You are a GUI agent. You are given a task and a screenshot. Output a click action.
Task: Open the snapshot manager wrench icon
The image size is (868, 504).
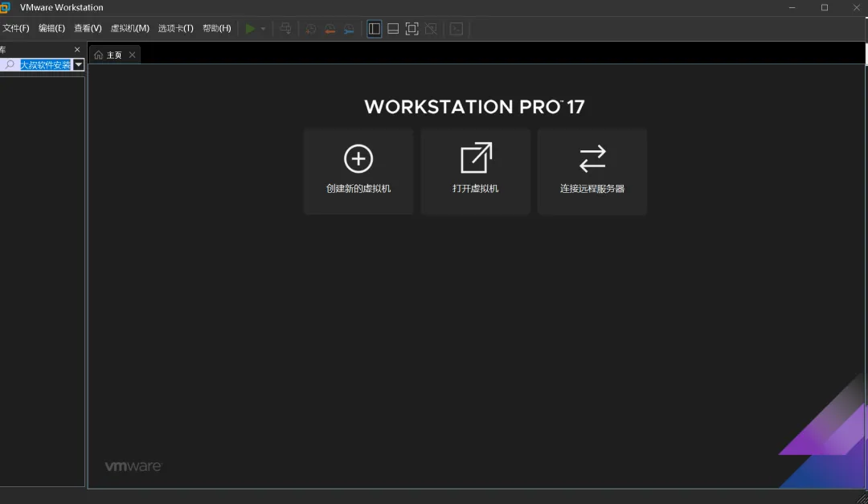pyautogui.click(x=349, y=29)
